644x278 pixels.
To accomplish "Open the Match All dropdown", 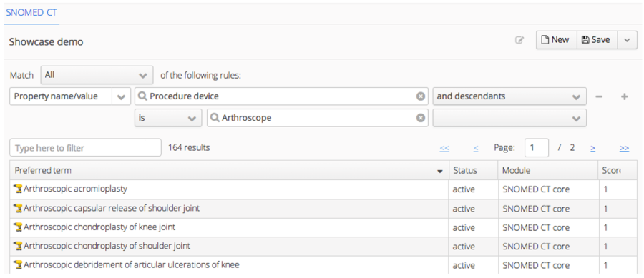I will [x=97, y=76].
